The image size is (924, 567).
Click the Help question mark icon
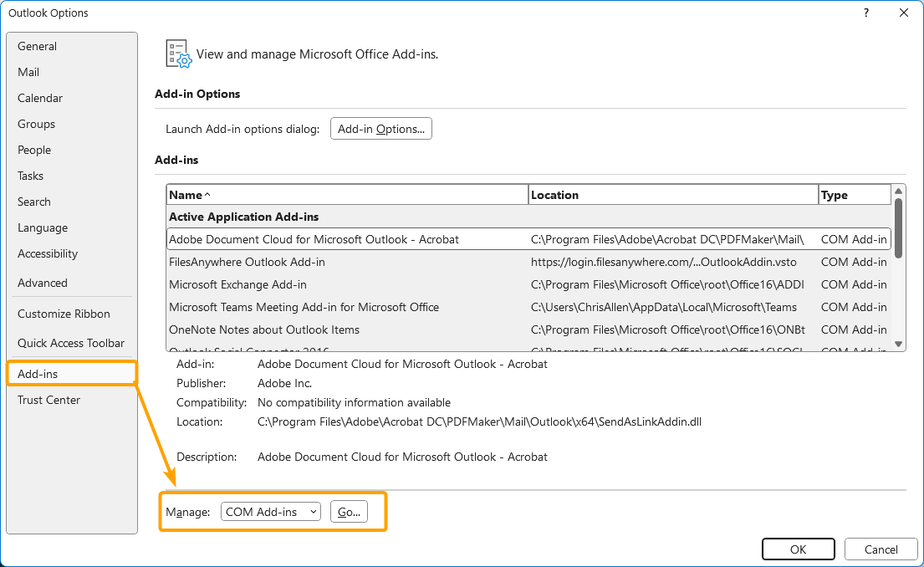866,13
